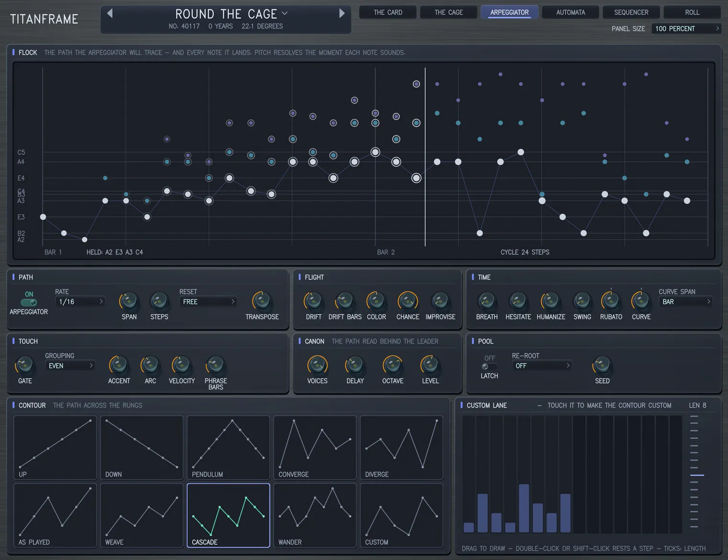This screenshot has height=560, width=728.
Task: Choose the DIVERGE contour shape
Action: [x=402, y=447]
